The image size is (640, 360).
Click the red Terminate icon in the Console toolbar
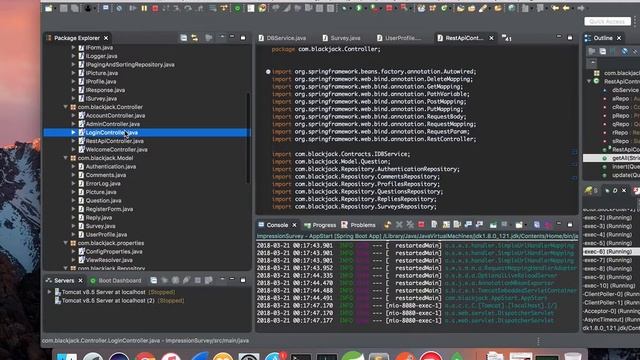(421, 224)
